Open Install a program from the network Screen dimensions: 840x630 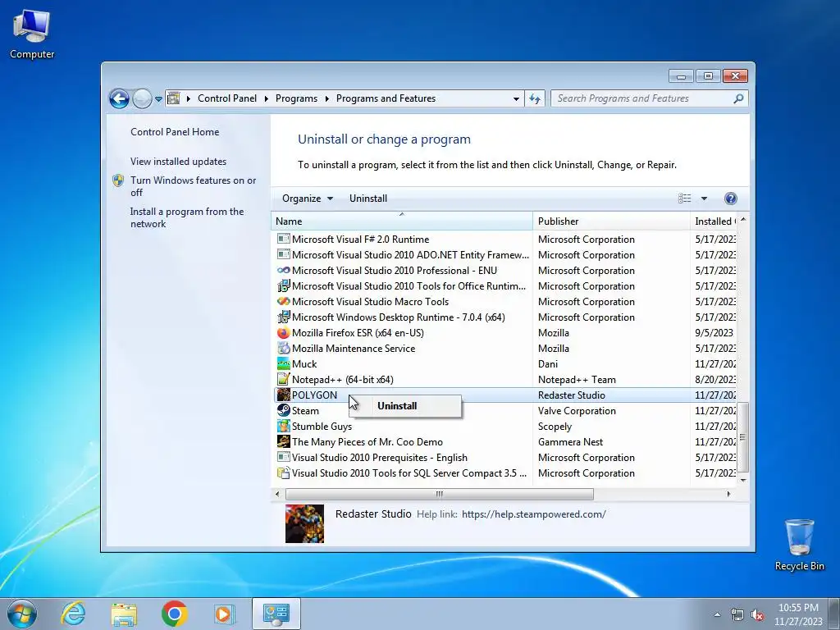click(187, 217)
